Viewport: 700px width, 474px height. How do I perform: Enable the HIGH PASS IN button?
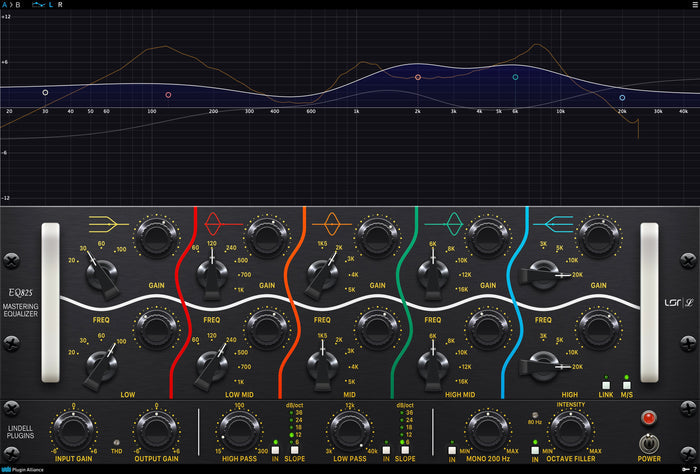click(275, 450)
